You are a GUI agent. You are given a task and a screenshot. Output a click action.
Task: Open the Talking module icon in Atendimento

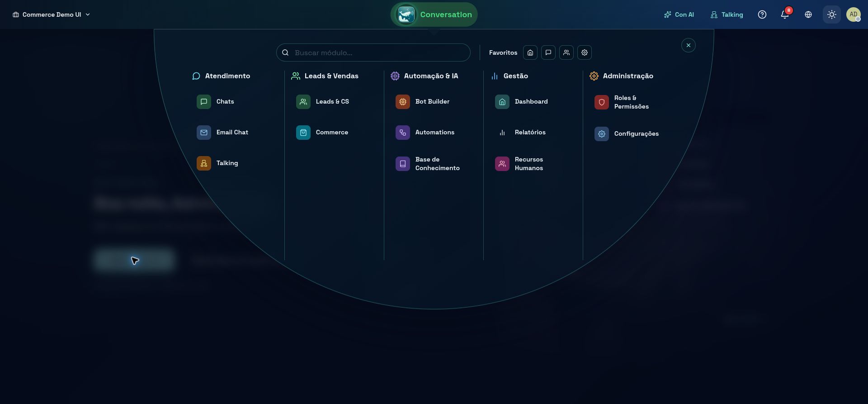tap(204, 163)
